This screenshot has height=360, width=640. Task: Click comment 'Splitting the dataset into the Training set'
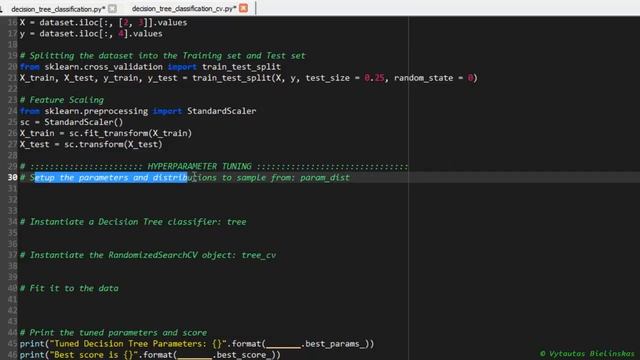162,56
